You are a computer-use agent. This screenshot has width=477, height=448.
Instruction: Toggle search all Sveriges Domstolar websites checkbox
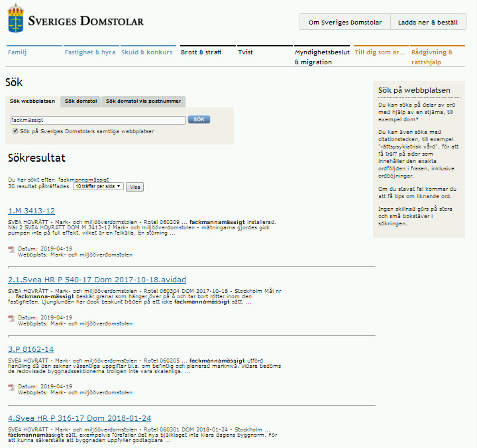tap(15, 132)
